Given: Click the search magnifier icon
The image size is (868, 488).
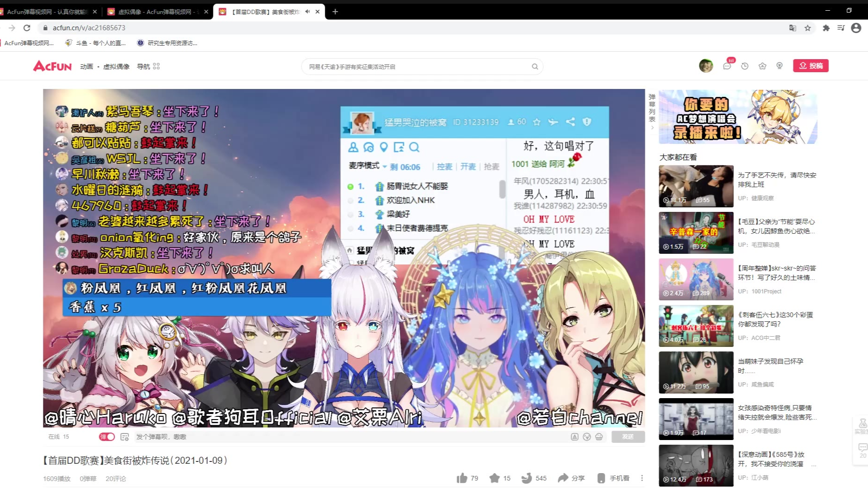Looking at the screenshot, I should pyautogui.click(x=535, y=67).
